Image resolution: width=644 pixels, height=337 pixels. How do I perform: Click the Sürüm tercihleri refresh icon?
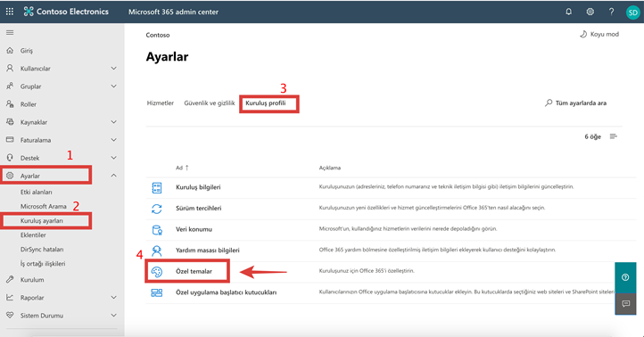tap(157, 209)
